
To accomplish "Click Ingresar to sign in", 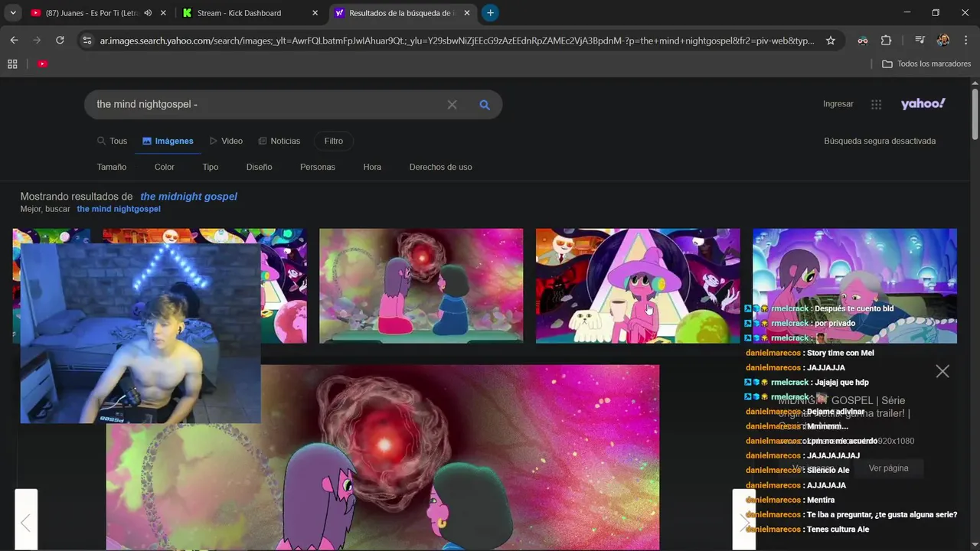I will [838, 104].
